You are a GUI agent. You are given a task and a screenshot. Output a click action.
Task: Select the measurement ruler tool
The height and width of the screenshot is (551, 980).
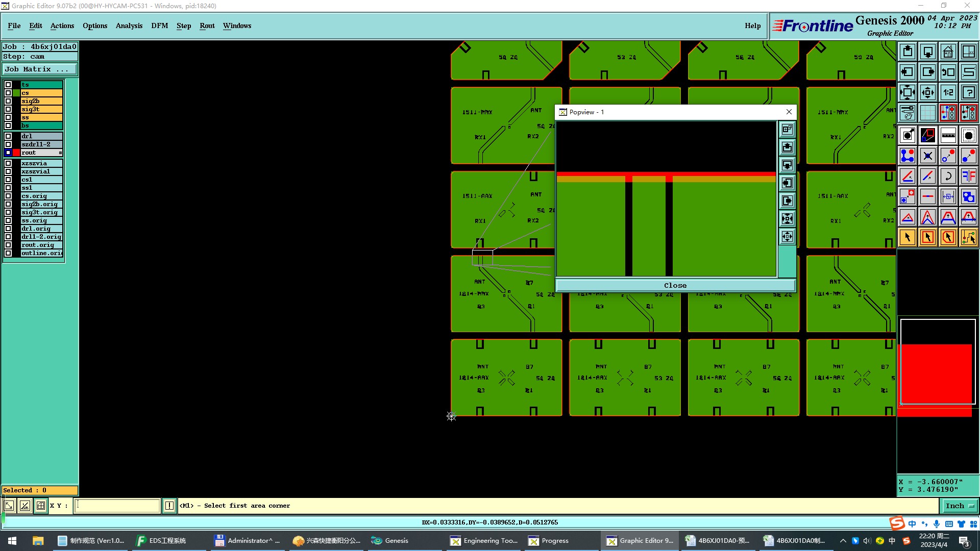(x=948, y=135)
